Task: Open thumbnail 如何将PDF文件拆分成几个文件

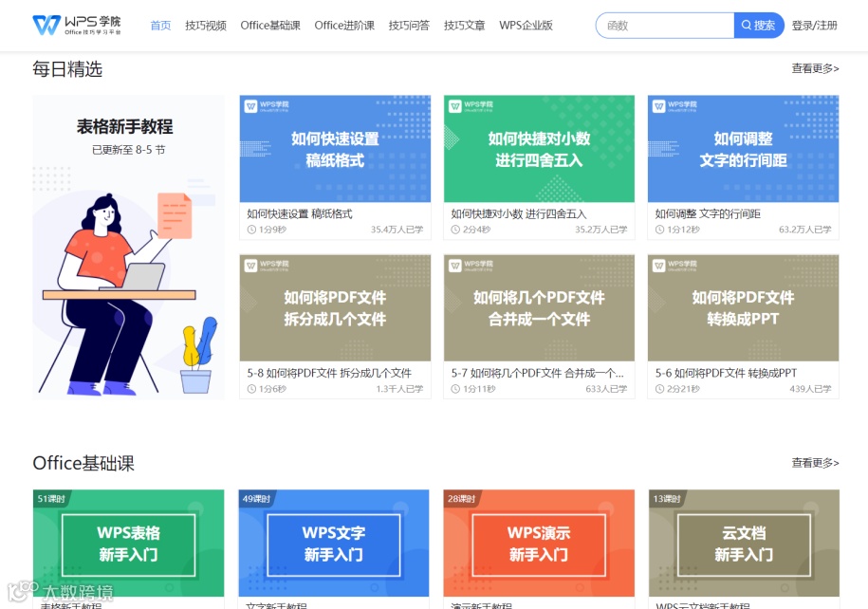Action: (x=335, y=308)
